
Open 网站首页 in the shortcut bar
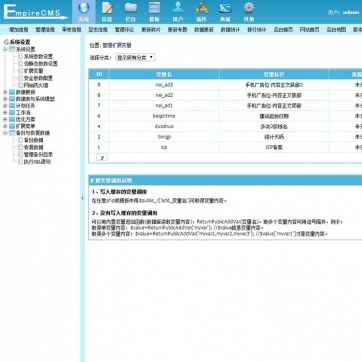(x=310, y=30)
